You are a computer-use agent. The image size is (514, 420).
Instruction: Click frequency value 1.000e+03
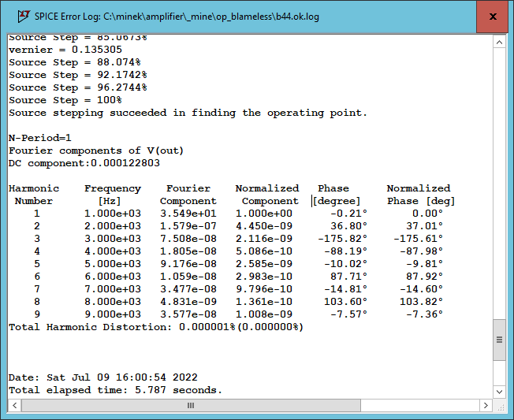113,214
